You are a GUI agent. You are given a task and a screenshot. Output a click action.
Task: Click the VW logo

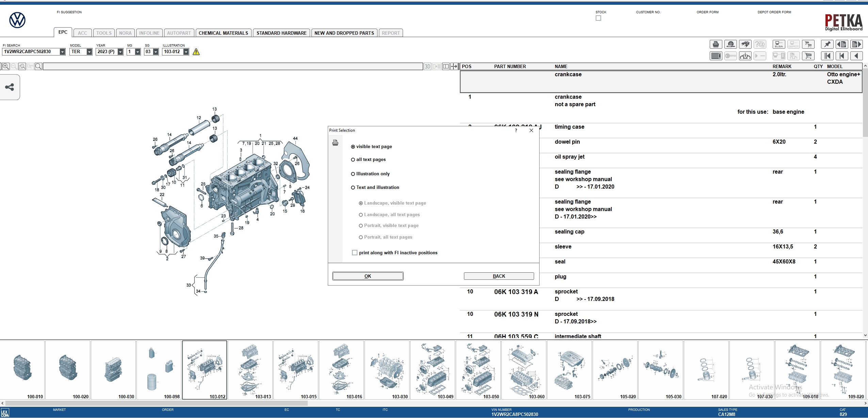click(17, 20)
